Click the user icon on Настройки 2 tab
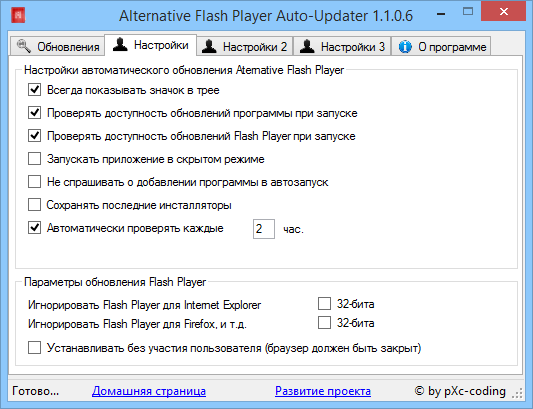The image size is (533, 409). coord(209,46)
